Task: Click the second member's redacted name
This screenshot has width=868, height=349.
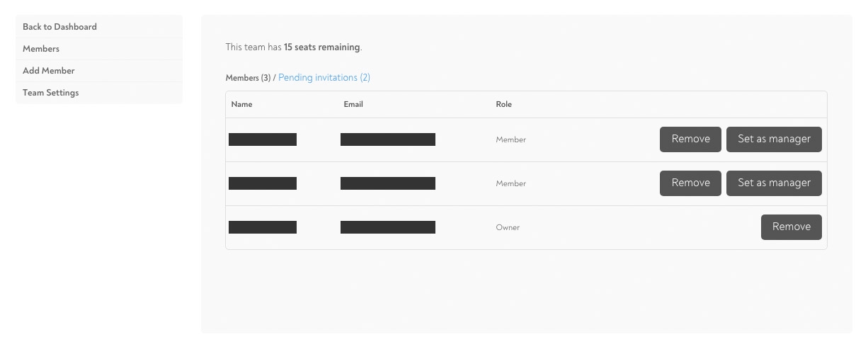Action: click(263, 183)
